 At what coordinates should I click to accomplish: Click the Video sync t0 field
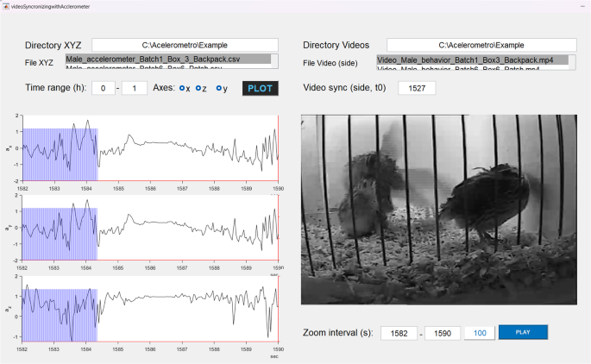[x=417, y=88]
